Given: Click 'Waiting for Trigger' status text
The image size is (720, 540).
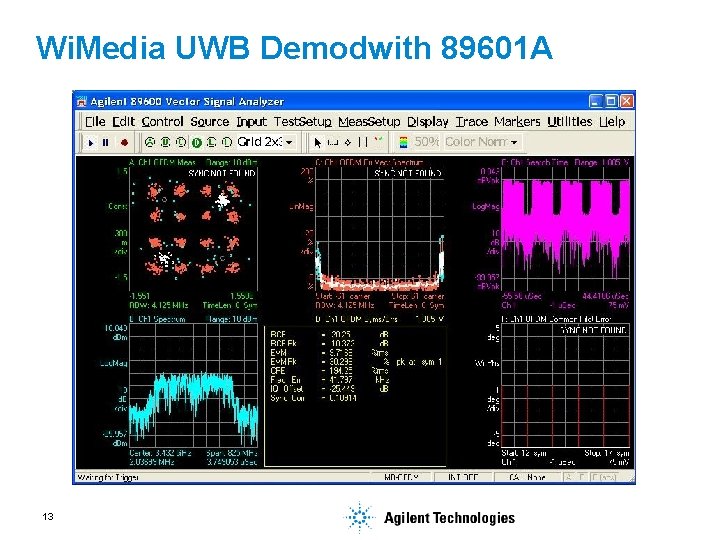Looking at the screenshot, I should (108, 478).
